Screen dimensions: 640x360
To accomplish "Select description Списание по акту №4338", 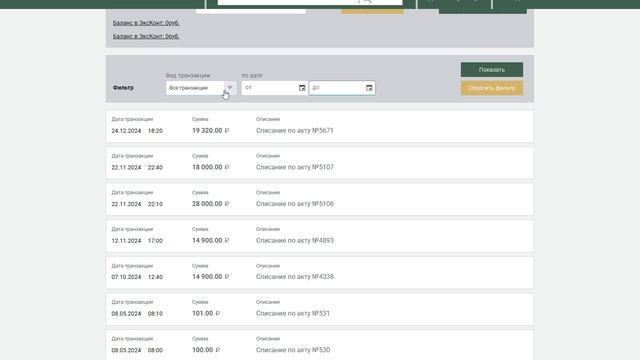I will 295,277.
